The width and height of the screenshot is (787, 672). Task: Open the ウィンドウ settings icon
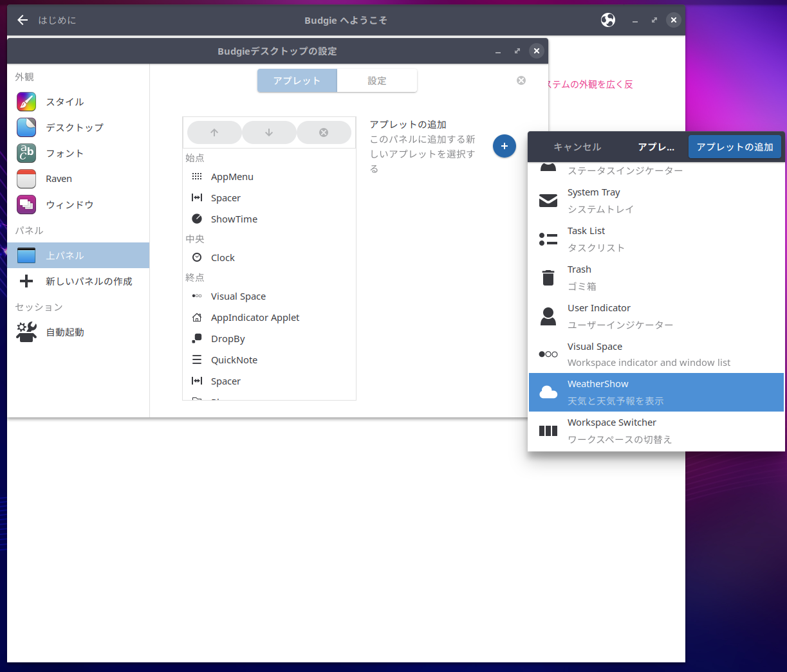tap(26, 204)
